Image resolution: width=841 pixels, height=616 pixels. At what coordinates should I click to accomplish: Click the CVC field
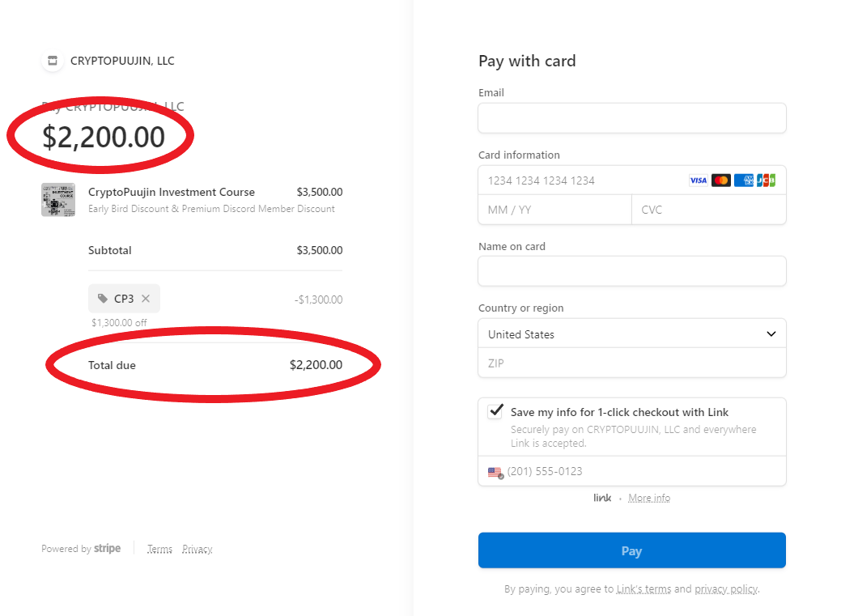[x=708, y=210]
